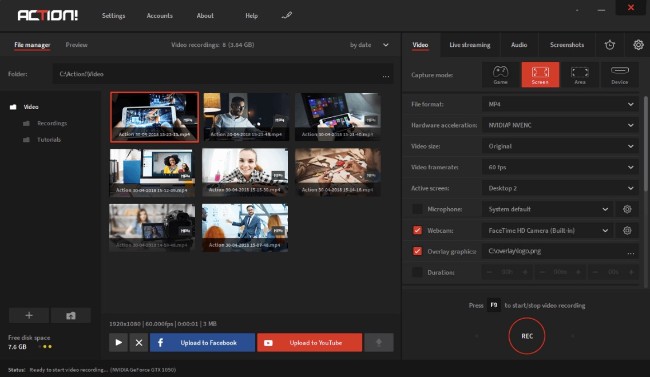Viewport: 650px width, 377px height.
Task: Open Microphone System default dropdown
Action: 547,209
